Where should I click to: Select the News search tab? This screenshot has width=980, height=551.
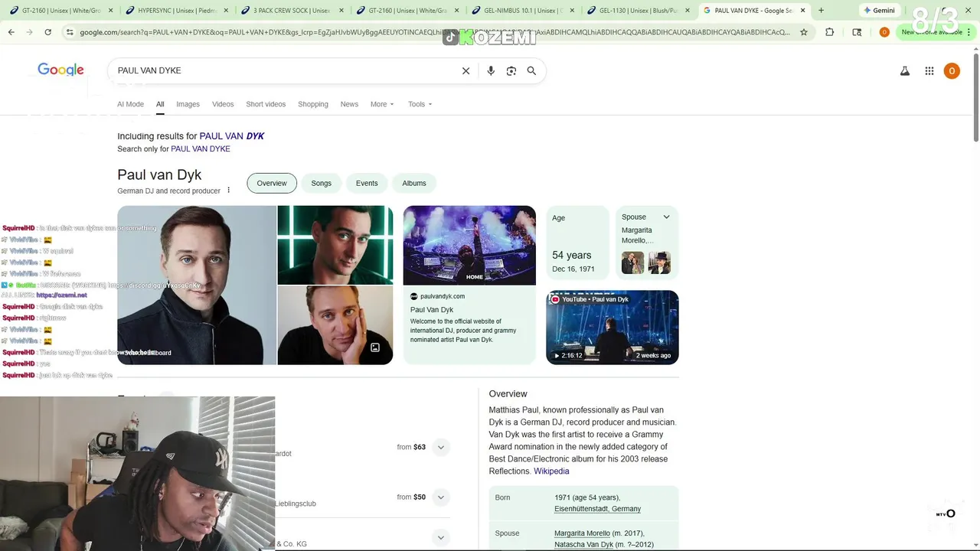point(349,104)
